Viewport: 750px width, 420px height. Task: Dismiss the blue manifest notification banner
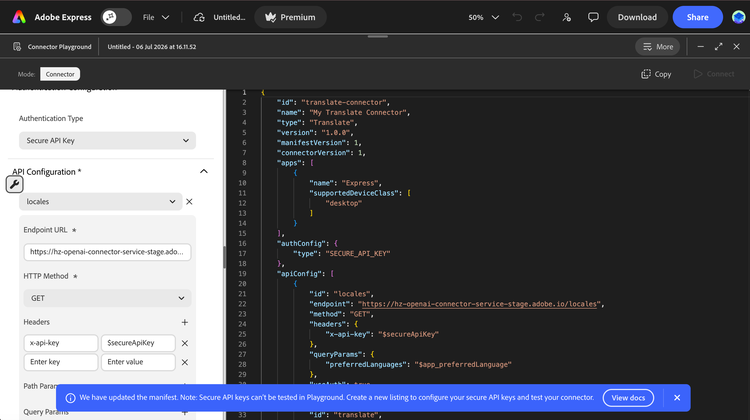coord(677,398)
